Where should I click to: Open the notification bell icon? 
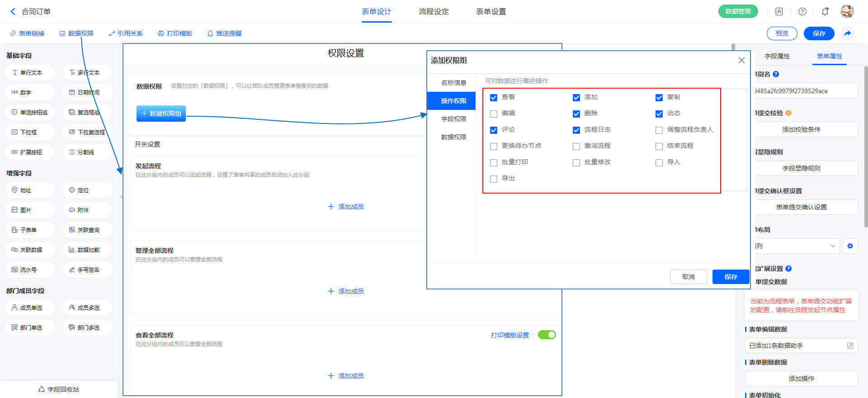(x=825, y=12)
